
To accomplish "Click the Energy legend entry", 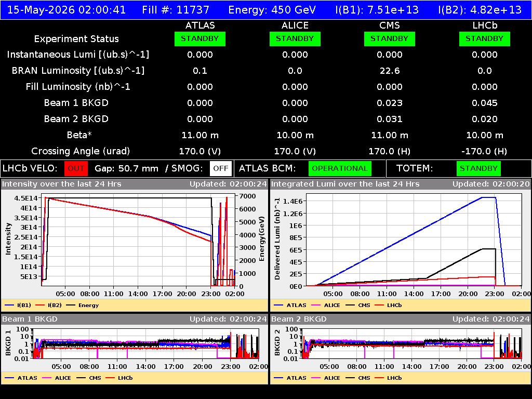I will tap(83, 305).
